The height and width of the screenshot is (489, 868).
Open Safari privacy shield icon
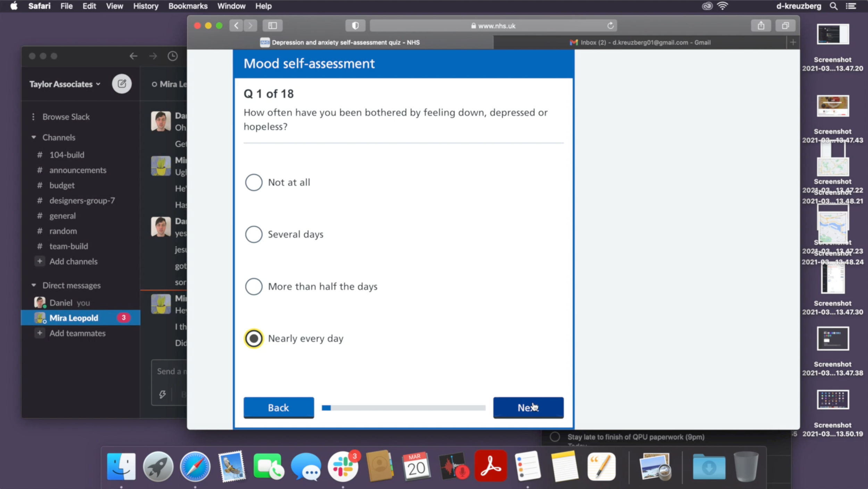[x=355, y=26]
